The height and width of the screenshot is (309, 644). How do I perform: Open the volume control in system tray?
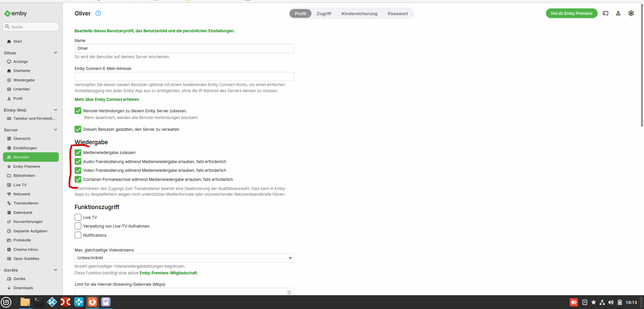(x=611, y=302)
